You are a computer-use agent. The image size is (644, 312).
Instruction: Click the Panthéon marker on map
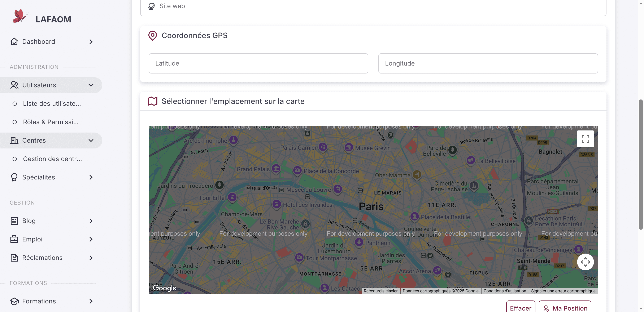(359, 242)
